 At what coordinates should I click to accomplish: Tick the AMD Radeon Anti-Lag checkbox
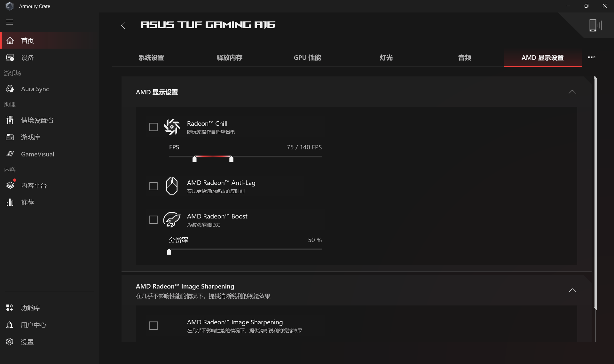(x=153, y=186)
